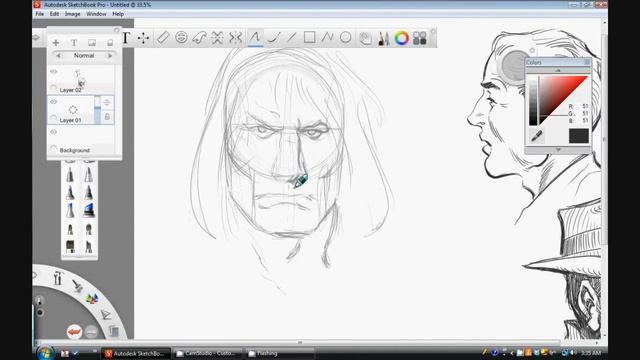This screenshot has width=640, height=360.
Task: Hide Layer 01 with its eye icon
Action: [53, 102]
